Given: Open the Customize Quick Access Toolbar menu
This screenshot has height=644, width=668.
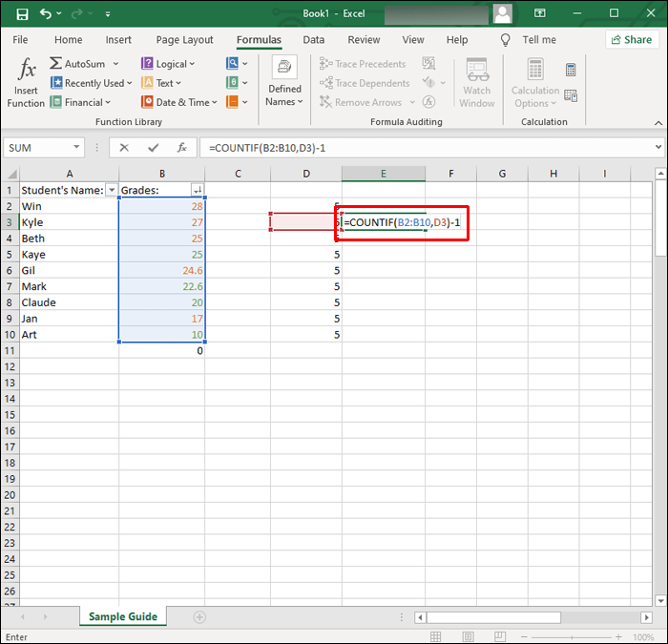Looking at the screenshot, I should point(108,14).
